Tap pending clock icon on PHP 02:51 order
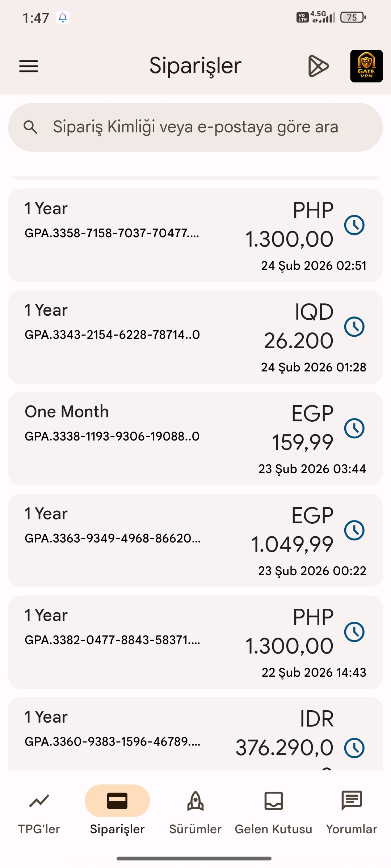This screenshot has height=868, width=391. pos(354,225)
